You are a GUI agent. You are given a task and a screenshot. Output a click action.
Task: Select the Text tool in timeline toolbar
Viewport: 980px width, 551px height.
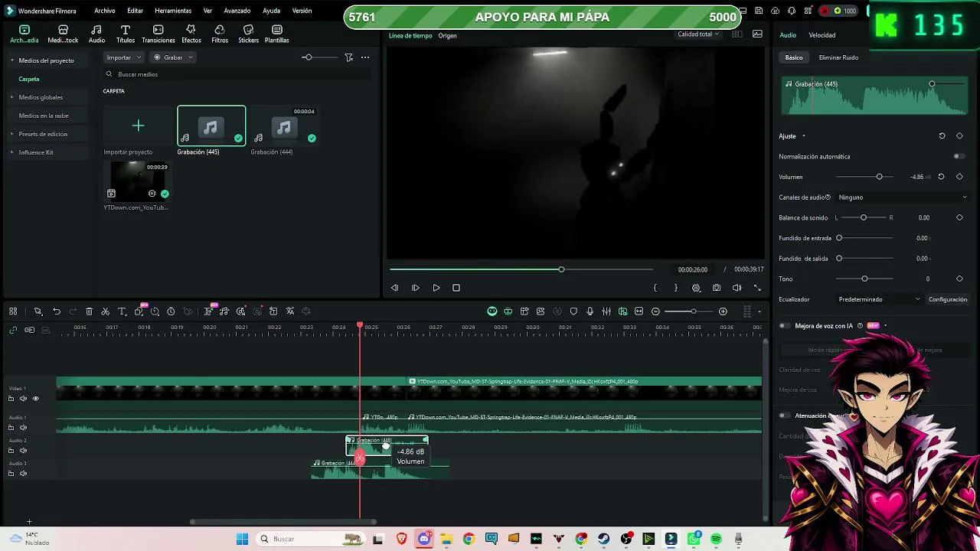(122, 311)
